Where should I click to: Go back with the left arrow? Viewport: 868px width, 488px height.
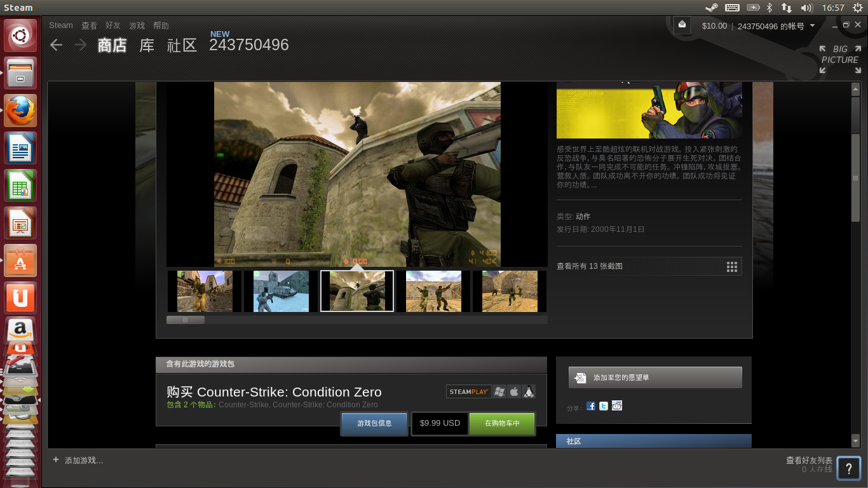point(57,44)
